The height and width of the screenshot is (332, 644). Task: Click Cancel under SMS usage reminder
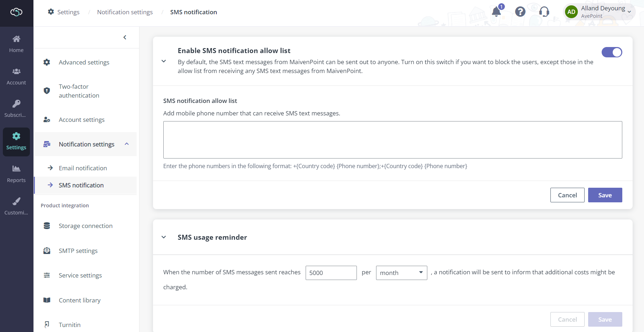click(x=567, y=320)
